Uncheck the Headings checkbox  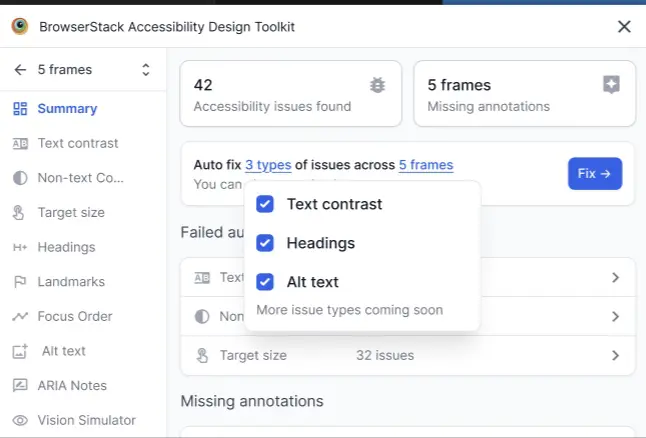tap(264, 243)
